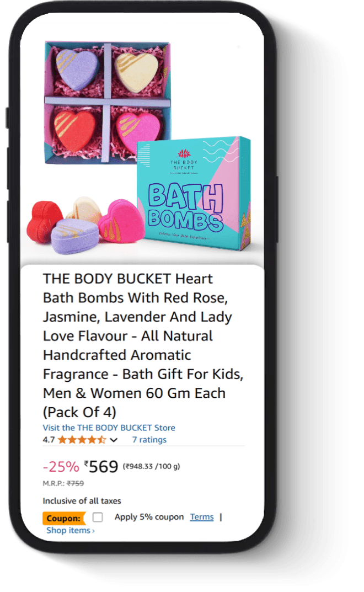This screenshot has height=592, width=364.
Task: Click the ₹569 price
Action: pyautogui.click(x=101, y=467)
